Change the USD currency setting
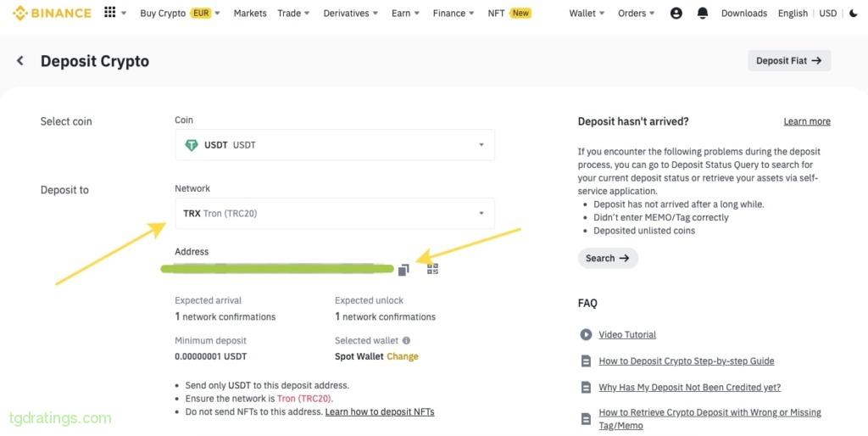The height and width of the screenshot is (436, 868). (827, 13)
